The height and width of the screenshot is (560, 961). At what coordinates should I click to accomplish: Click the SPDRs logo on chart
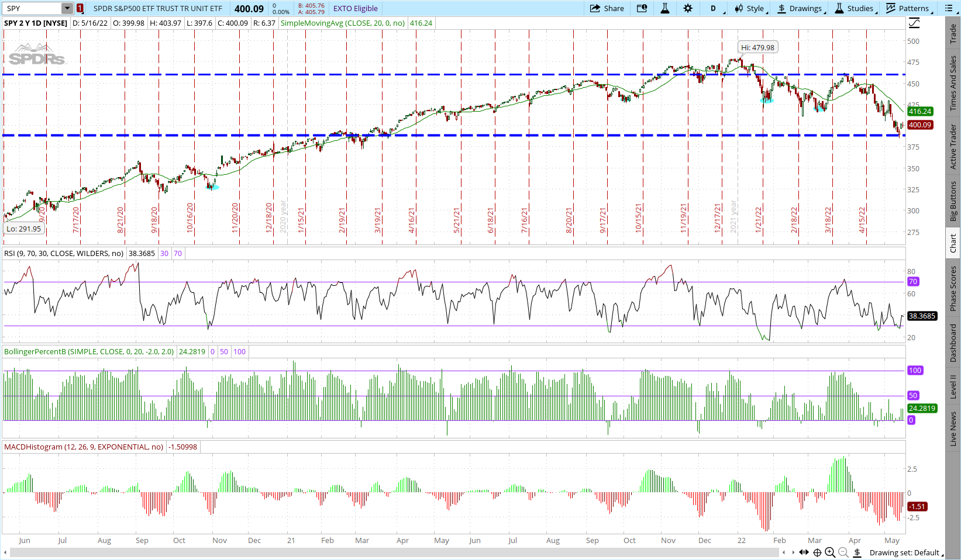[x=36, y=54]
